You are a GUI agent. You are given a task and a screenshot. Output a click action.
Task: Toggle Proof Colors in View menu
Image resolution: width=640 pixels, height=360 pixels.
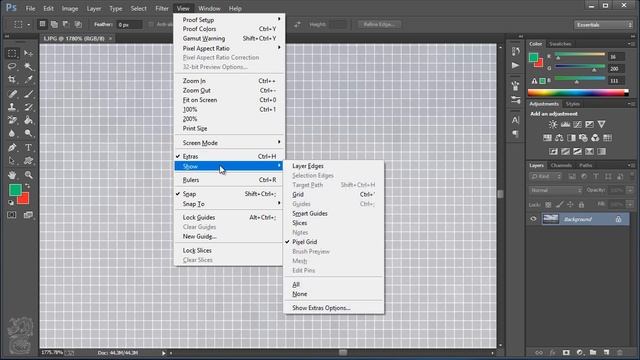(x=229, y=29)
